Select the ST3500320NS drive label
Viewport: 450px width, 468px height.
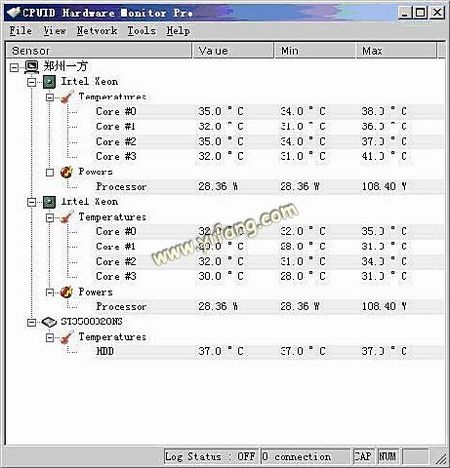pos(91,322)
